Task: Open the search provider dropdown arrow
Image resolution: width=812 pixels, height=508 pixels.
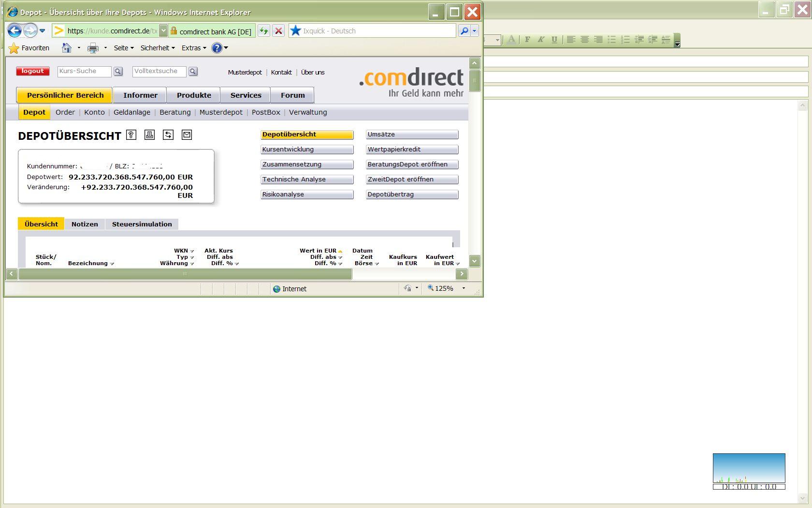Action: pos(474,31)
